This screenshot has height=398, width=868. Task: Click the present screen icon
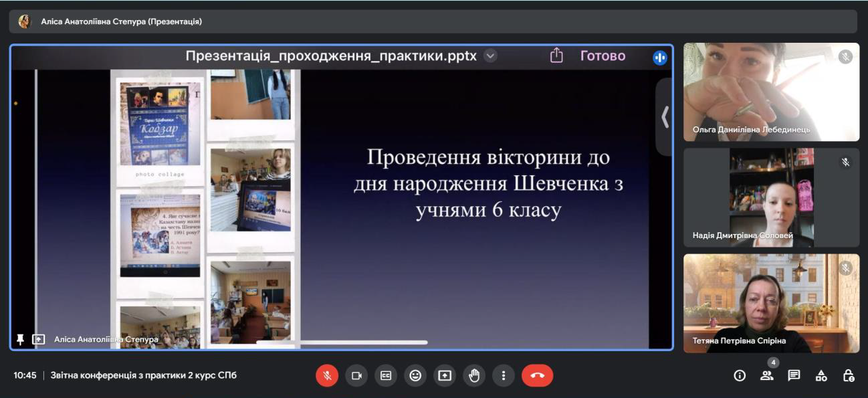445,376
